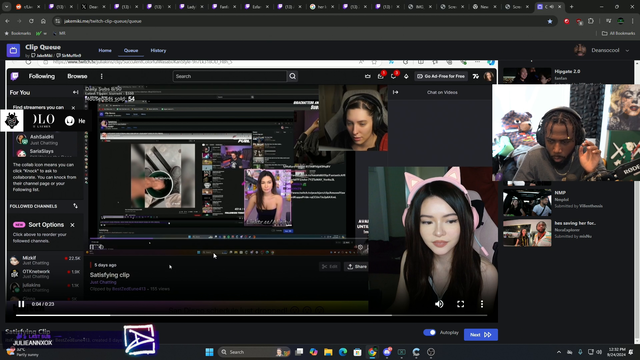Click the Next clip button
Viewport: 640px width, 360px height.
pos(481,335)
